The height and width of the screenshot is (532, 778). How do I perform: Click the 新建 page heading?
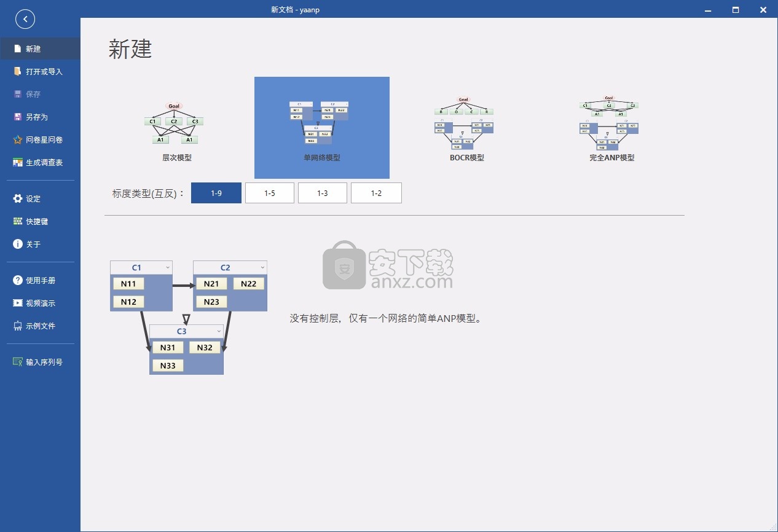130,49
